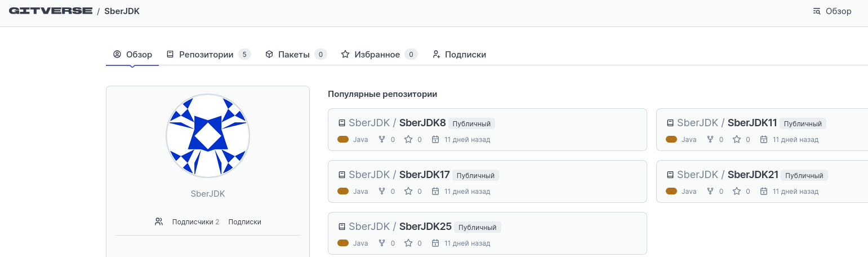The height and width of the screenshot is (257, 868).
Task: Click the star icon in SberJDK11 card
Action: [x=737, y=139]
